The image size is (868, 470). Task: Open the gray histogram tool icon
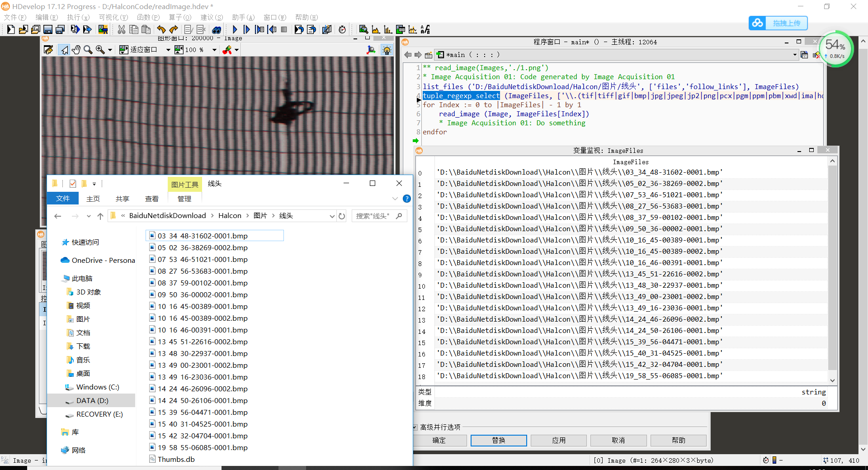[x=376, y=29]
